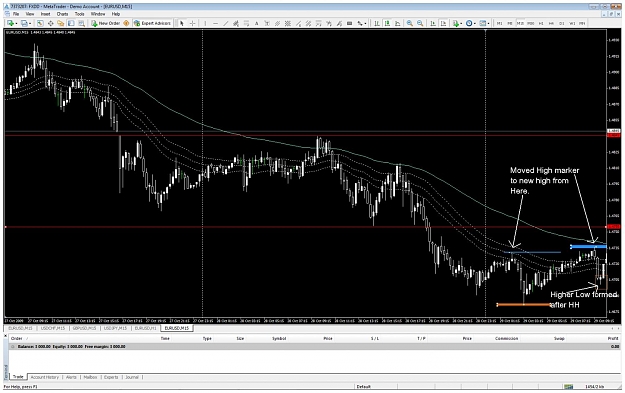Image resolution: width=625 pixels, height=393 pixels.
Task: Toggle the Data Window icon
Action: pyautogui.click(x=51, y=24)
